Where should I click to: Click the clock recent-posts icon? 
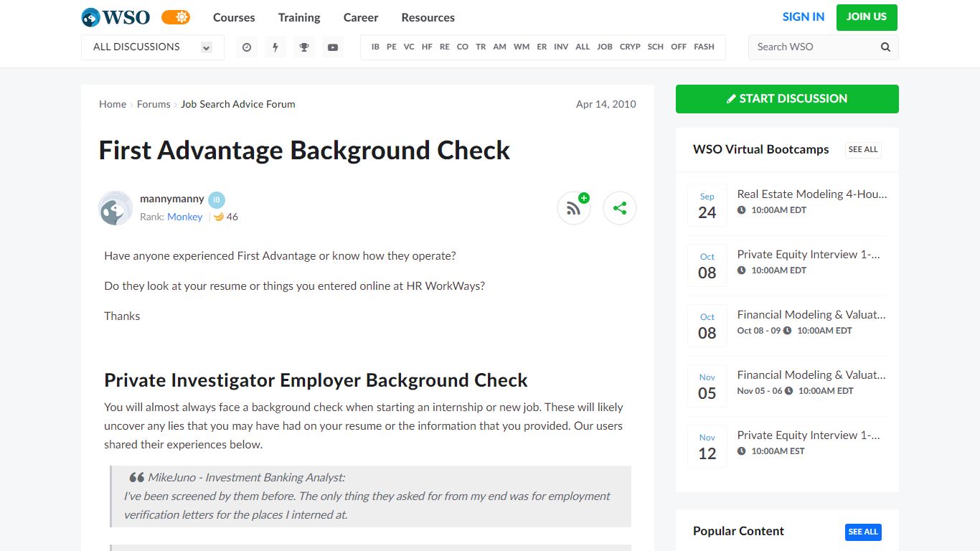(247, 47)
